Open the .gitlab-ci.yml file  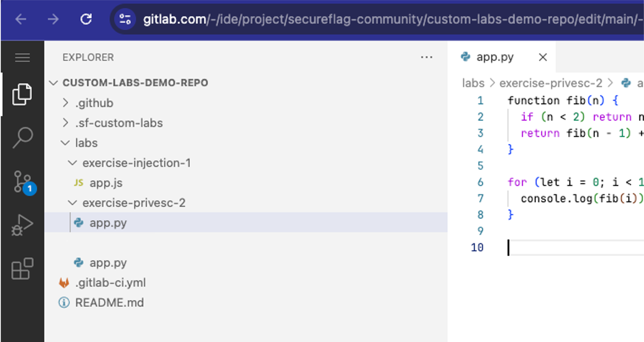coord(110,282)
